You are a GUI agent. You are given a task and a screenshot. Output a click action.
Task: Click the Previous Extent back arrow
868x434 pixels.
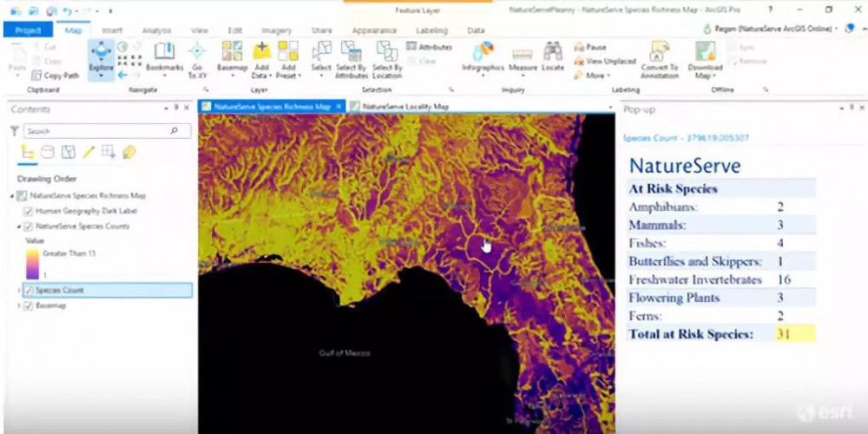(122, 75)
